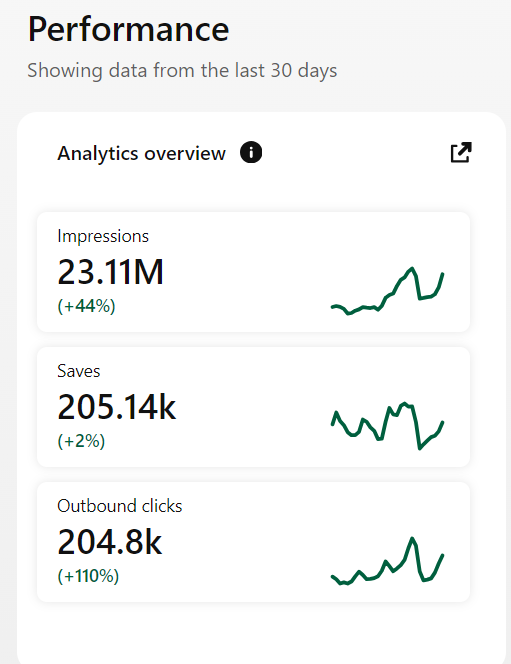Click the 205.14k saves value
Image resolution: width=511 pixels, height=664 pixels.
pyautogui.click(x=116, y=407)
